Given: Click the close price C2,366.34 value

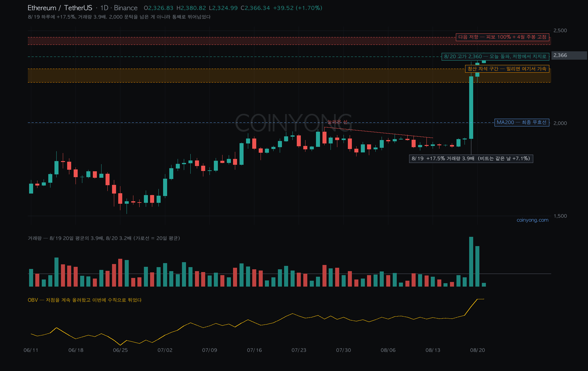Looking at the screenshot, I should [x=255, y=8].
